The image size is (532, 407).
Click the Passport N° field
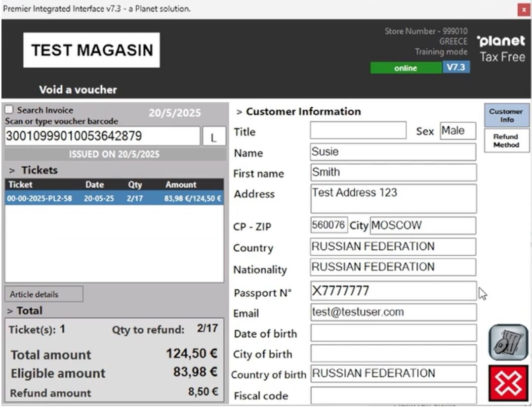coord(393,291)
